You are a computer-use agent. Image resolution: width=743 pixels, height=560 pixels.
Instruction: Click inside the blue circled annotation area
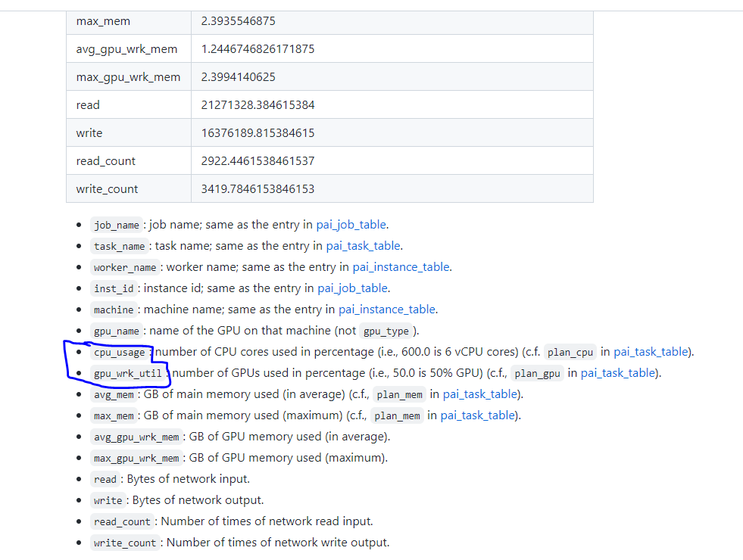click(x=117, y=362)
